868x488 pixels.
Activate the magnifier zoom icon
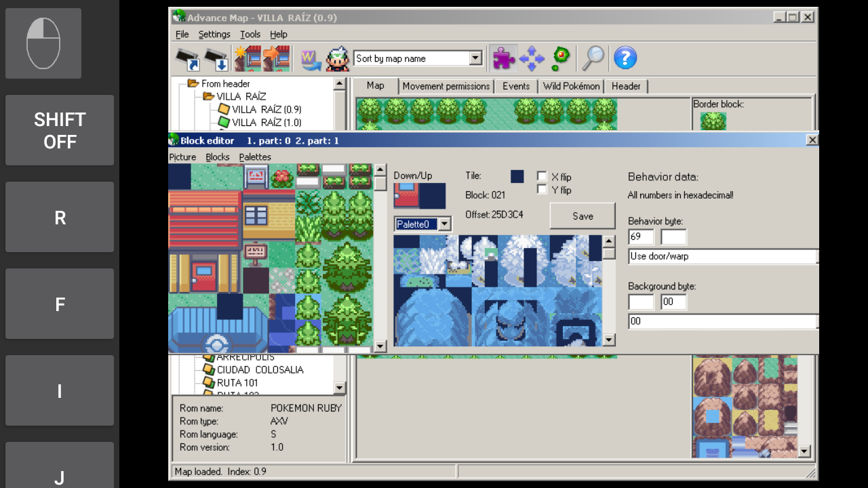[591, 58]
